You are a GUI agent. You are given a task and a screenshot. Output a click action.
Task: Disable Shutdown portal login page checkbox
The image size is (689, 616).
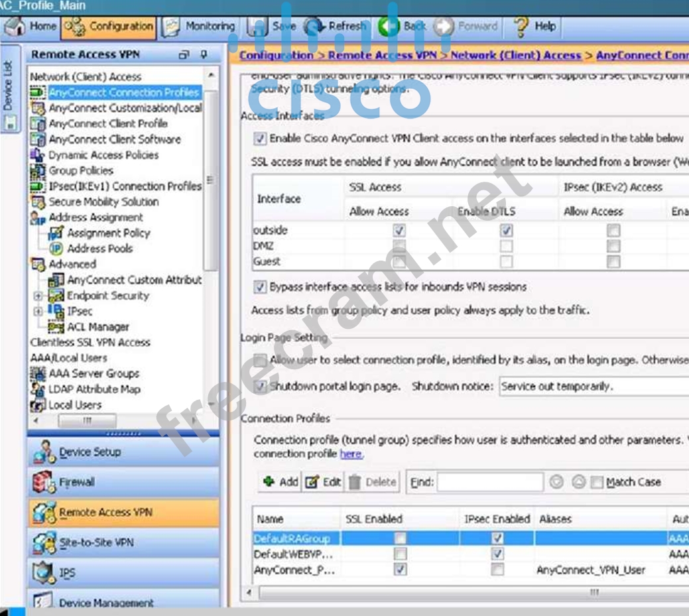pos(260,386)
